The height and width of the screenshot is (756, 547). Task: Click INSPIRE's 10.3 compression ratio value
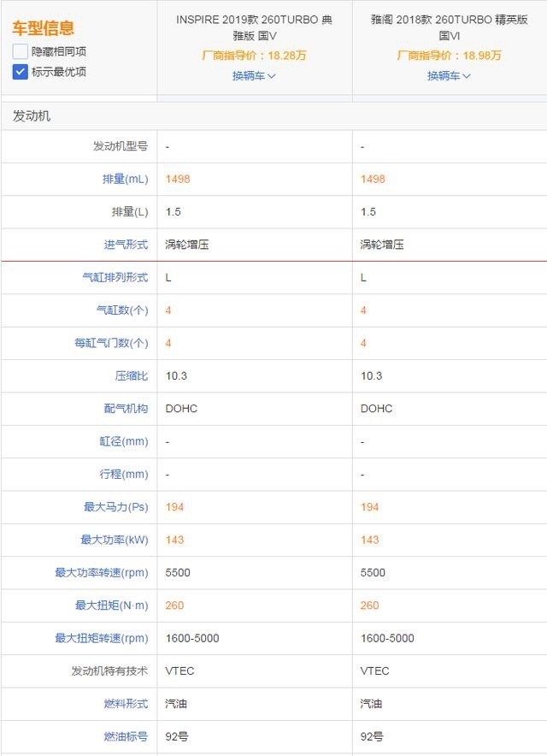(176, 375)
